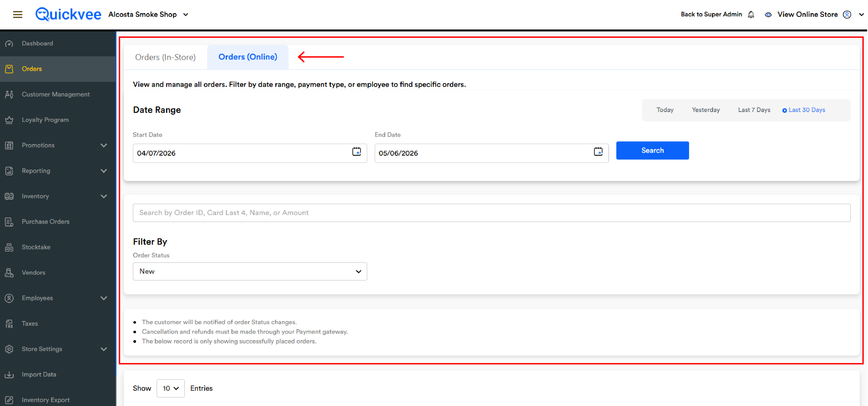Select the Yesterday date range option
This screenshot has width=868, height=406.
tap(706, 110)
